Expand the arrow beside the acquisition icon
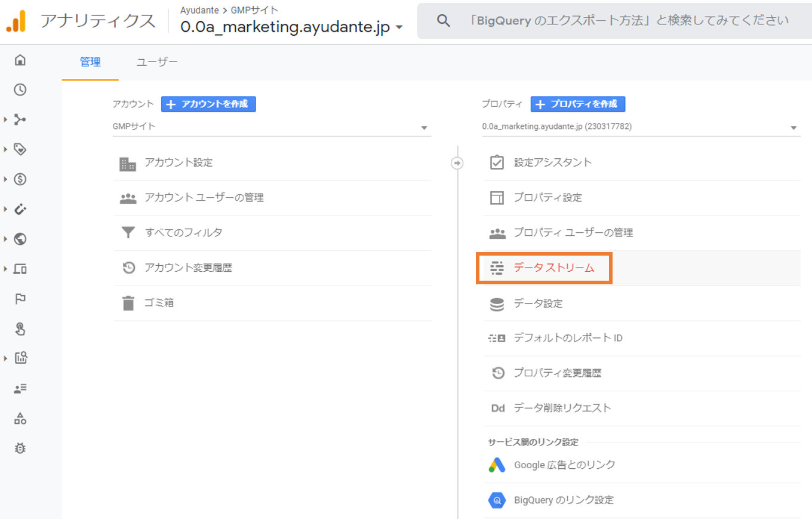This screenshot has height=519, width=812. (5, 119)
